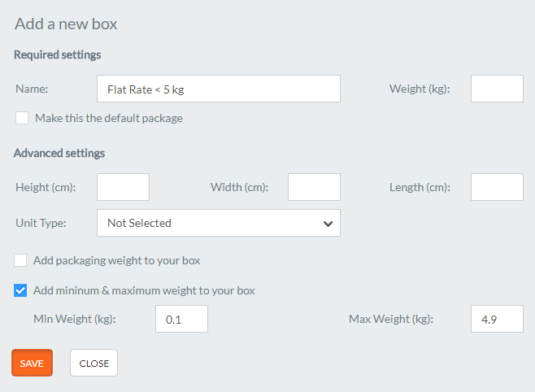The width and height of the screenshot is (535, 392).
Task: Click the Weight (kg) input field
Action: point(497,89)
